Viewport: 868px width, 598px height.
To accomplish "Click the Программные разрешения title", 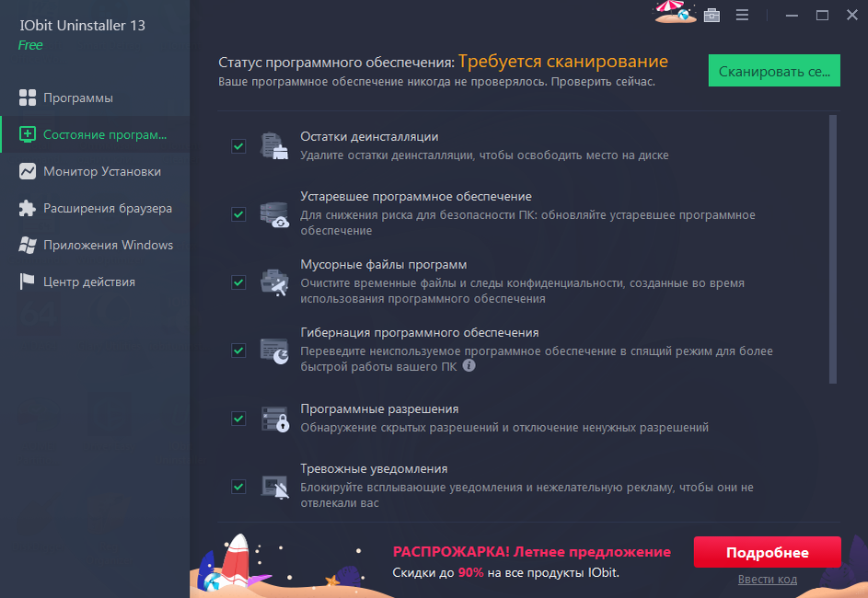I will [379, 408].
